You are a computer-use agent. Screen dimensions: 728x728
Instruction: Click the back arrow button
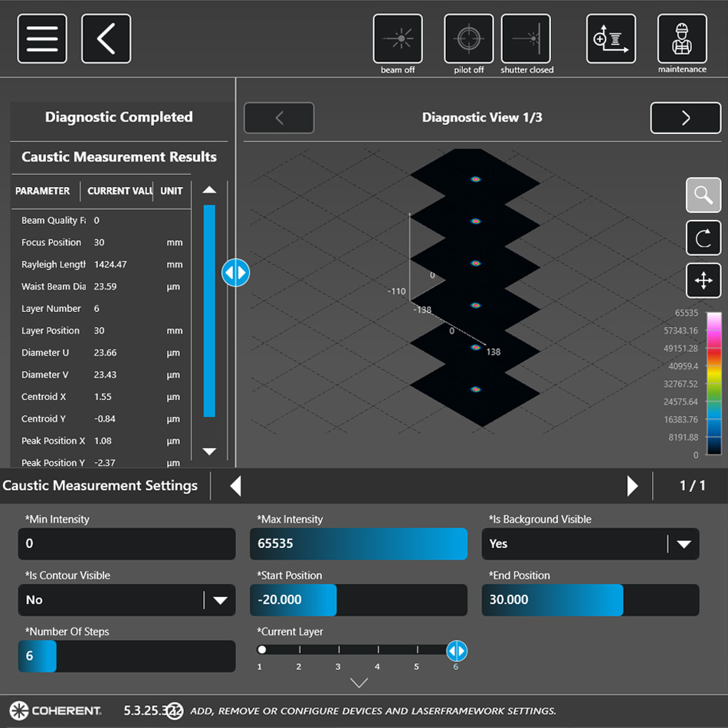coord(106,38)
